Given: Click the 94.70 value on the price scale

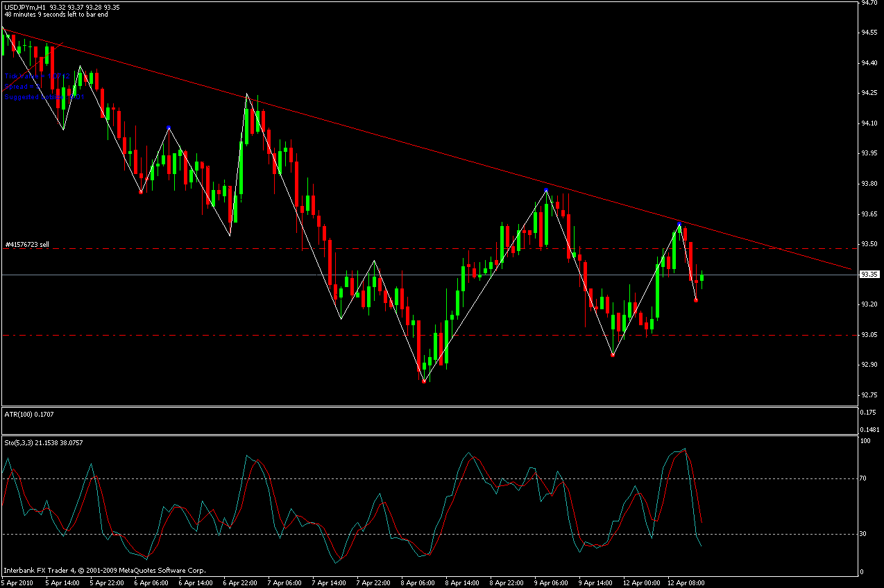Looking at the screenshot, I should 869,3.
